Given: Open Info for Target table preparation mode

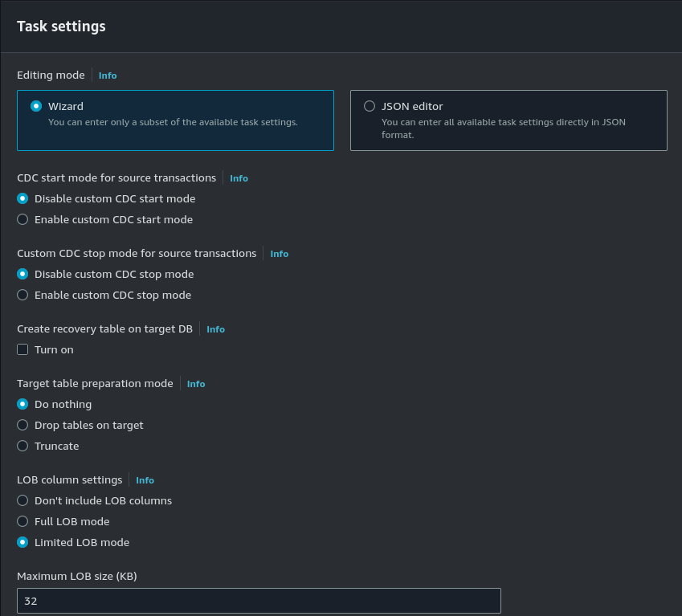Looking at the screenshot, I should pyautogui.click(x=196, y=384).
